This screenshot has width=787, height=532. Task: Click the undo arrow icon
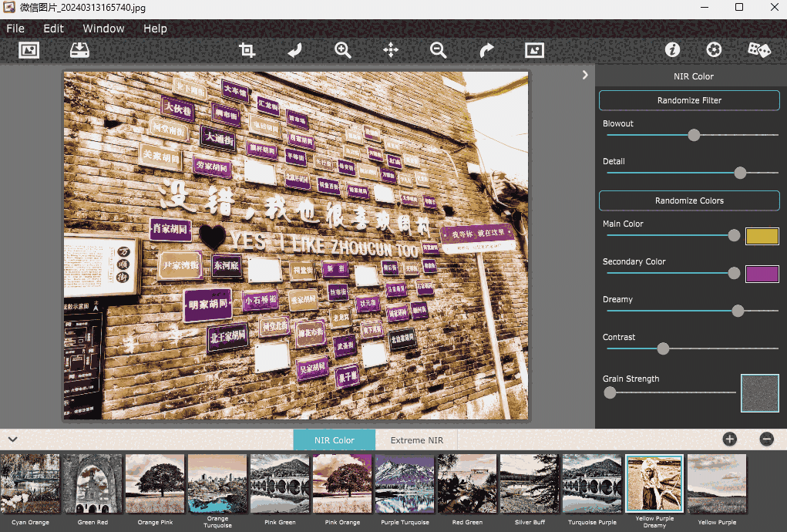coord(294,50)
